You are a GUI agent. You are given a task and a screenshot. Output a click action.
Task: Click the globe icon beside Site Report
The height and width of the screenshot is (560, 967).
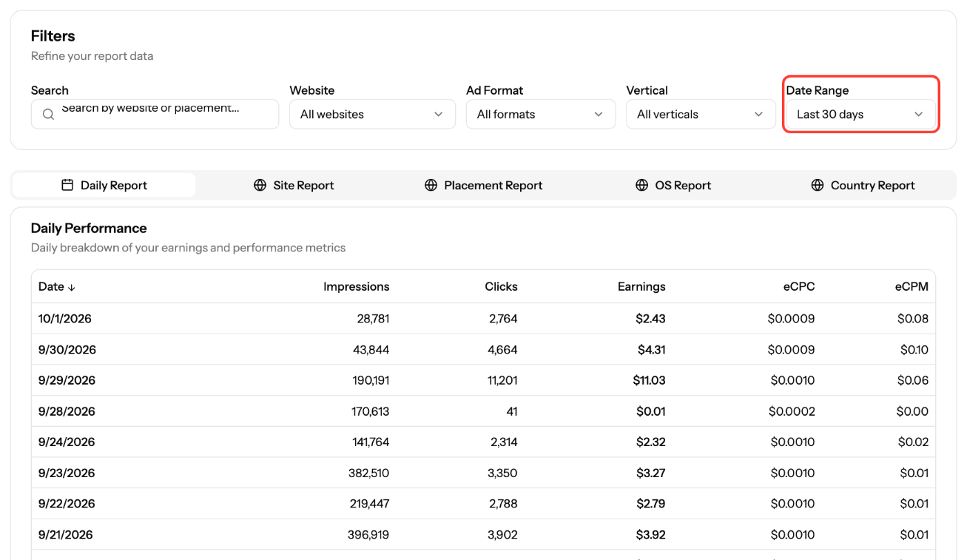(x=260, y=185)
